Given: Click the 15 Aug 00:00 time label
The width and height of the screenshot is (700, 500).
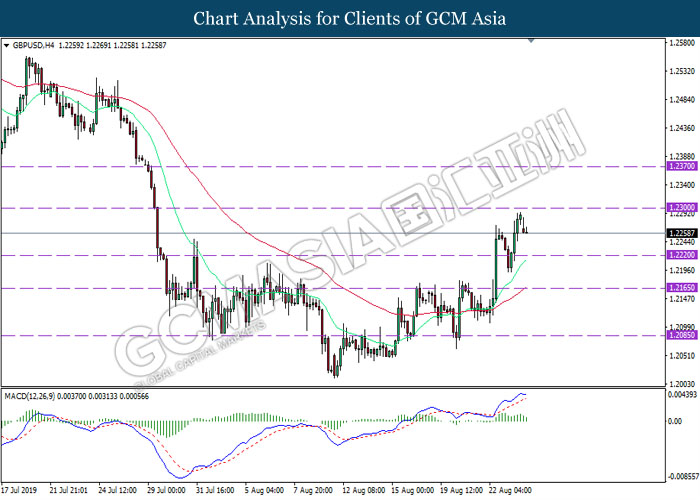Looking at the screenshot, I should (412, 490).
